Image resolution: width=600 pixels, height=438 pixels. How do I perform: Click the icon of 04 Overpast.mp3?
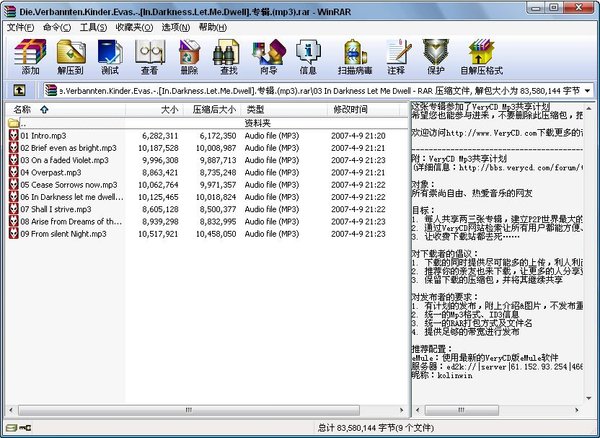coord(14,172)
